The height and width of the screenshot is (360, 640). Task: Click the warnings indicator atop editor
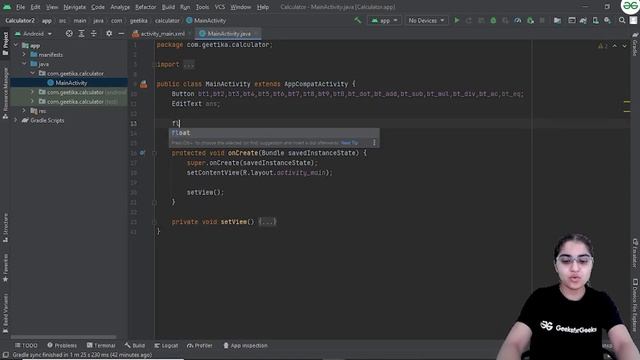(x=602, y=46)
